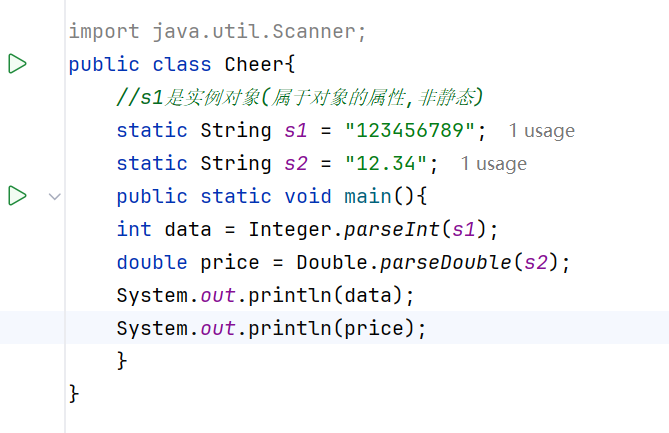Select the s2 field name in its declaration
This screenshot has height=433, width=669.
click(296, 163)
